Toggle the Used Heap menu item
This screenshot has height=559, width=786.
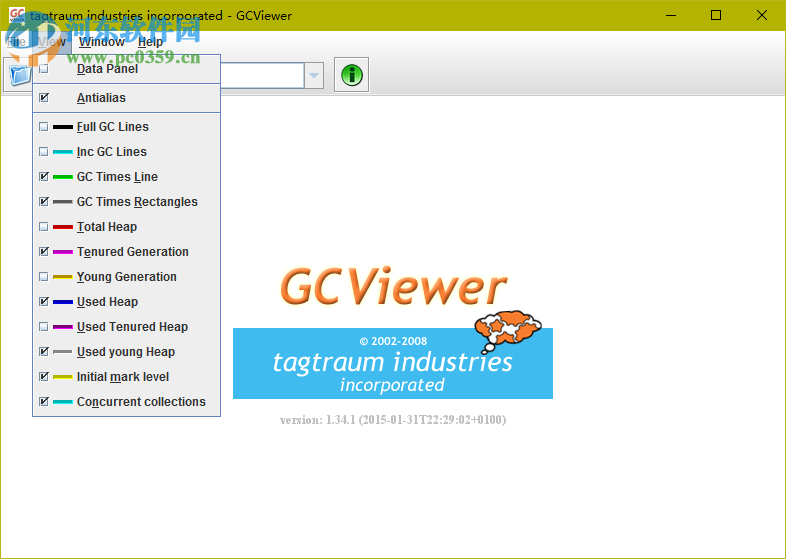coord(126,302)
